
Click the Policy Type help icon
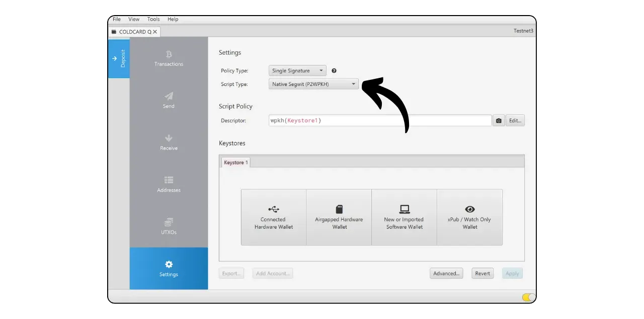tap(334, 71)
